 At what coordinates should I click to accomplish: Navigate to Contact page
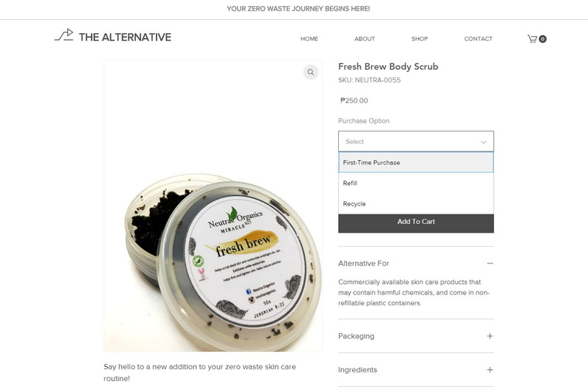coord(478,39)
